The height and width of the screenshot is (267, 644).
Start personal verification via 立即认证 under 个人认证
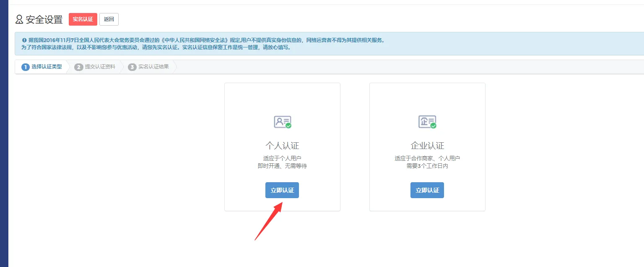click(282, 190)
